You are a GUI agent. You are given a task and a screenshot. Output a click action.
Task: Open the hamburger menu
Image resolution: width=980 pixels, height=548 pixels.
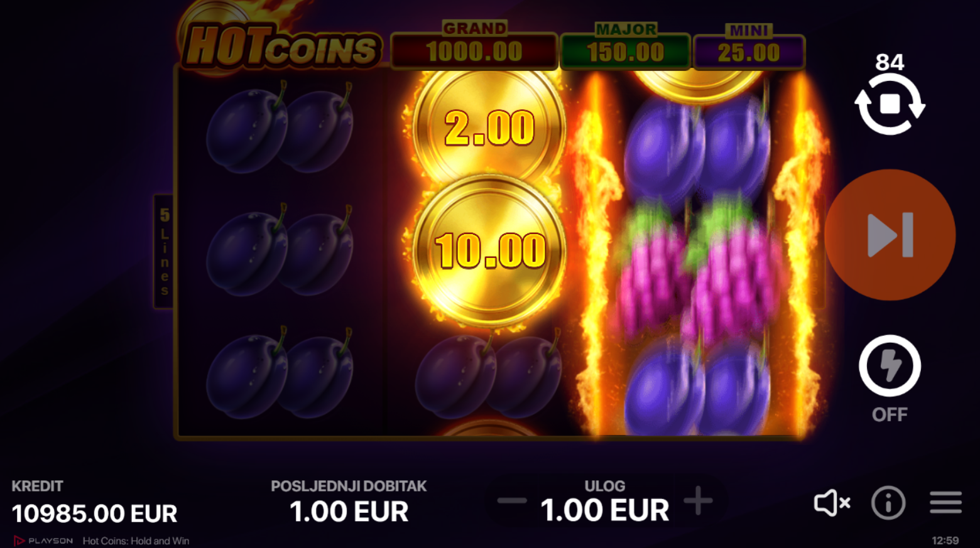[946, 503]
